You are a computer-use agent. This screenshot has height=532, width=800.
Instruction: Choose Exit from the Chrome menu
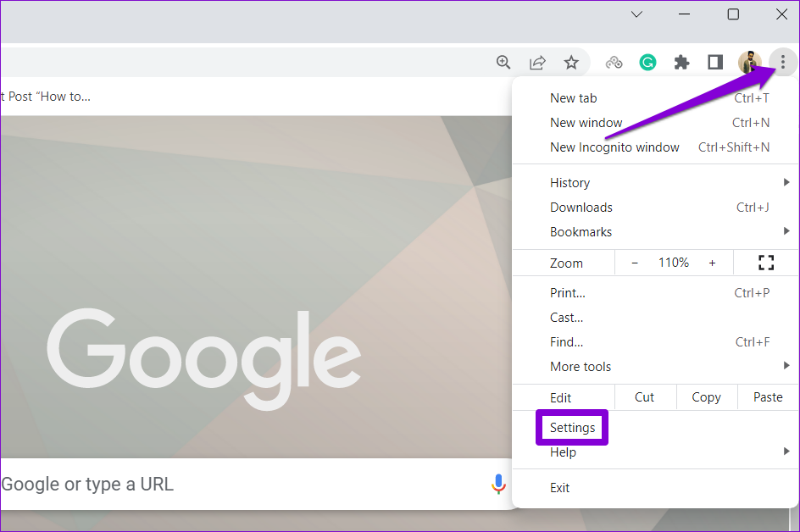(656, 488)
